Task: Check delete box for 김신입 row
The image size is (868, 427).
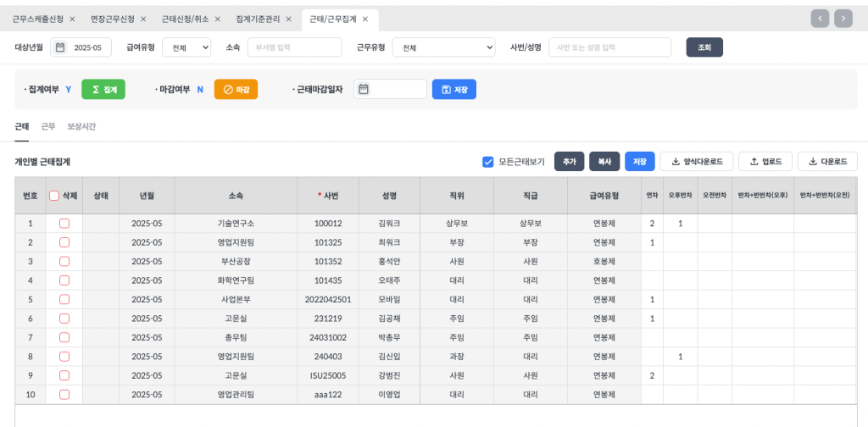Action: pos(64,356)
